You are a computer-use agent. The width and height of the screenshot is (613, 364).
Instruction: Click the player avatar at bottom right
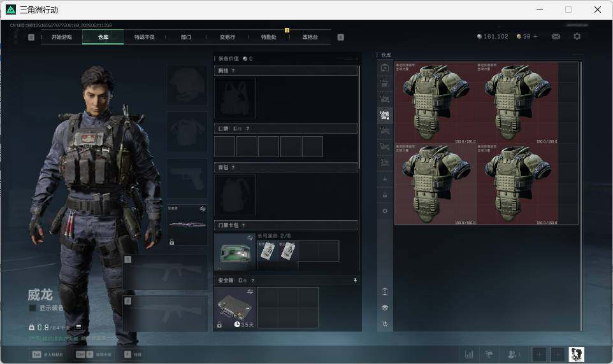576,354
